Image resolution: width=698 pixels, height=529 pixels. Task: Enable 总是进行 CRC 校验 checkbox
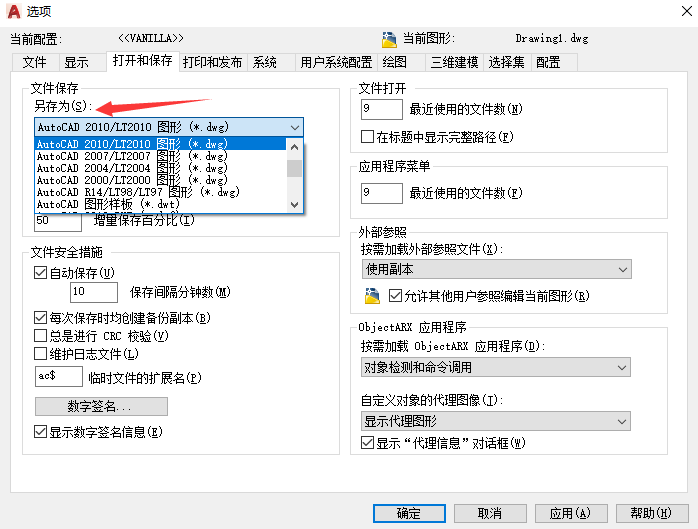pyautogui.click(x=41, y=335)
